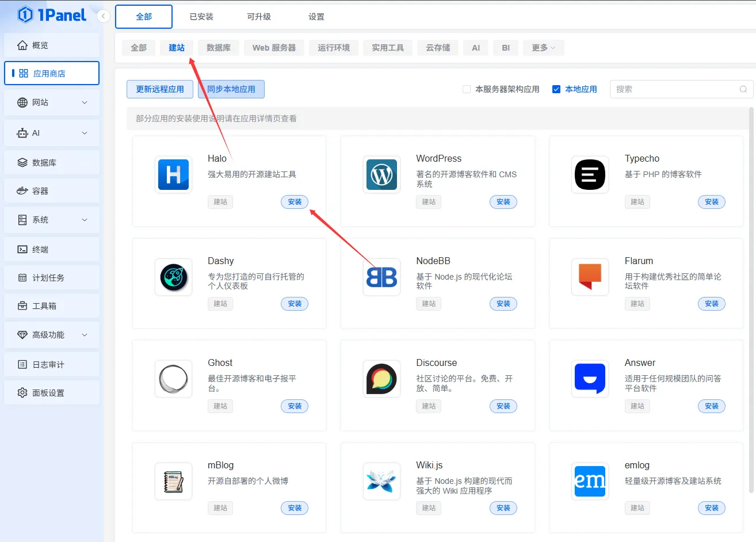
Task: Enable the 本服务器架构应用 checkbox
Action: tap(467, 89)
